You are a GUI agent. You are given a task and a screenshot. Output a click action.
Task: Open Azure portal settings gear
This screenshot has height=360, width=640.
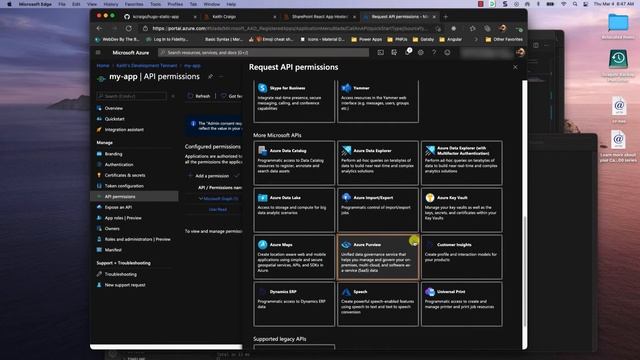click(420, 52)
